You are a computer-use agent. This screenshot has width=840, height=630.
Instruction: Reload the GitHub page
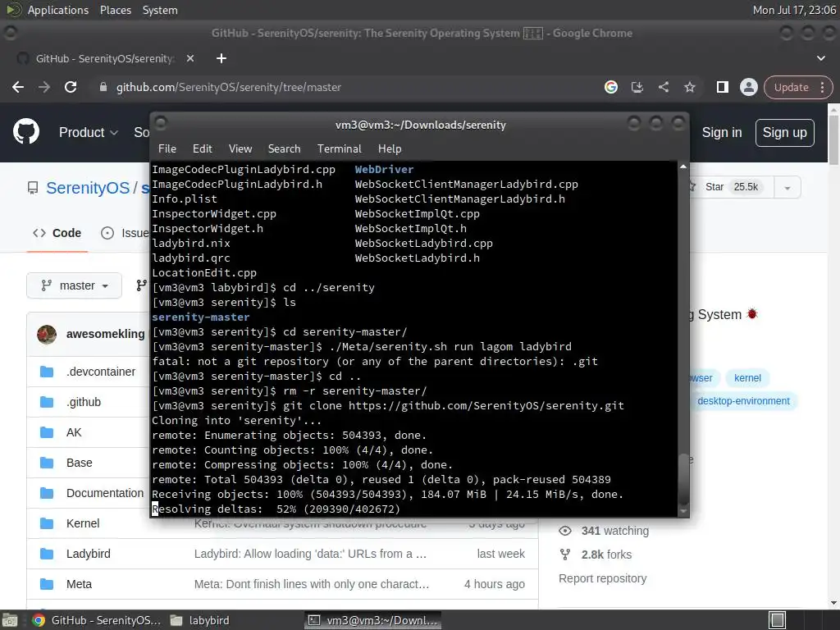(71, 87)
